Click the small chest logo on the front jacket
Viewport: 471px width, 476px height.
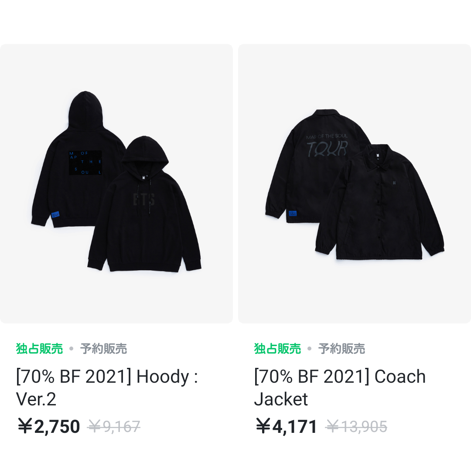tap(394, 184)
